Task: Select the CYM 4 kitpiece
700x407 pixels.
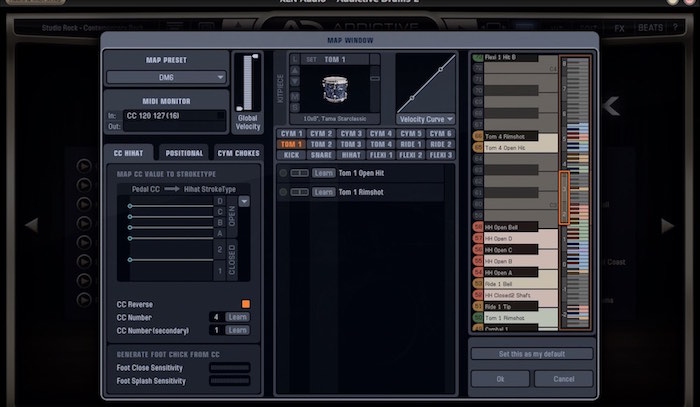Action: click(x=381, y=133)
